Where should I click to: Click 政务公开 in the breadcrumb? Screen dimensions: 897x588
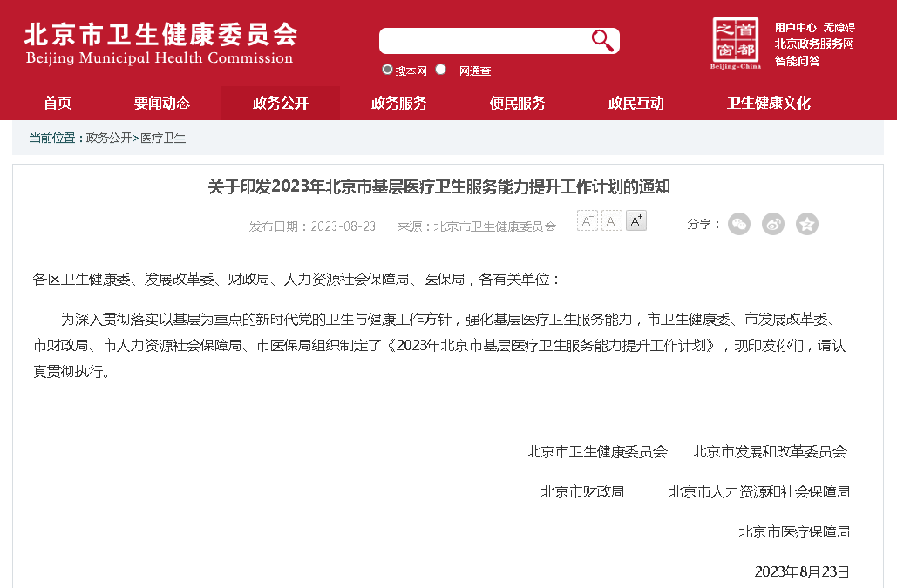tap(109, 138)
